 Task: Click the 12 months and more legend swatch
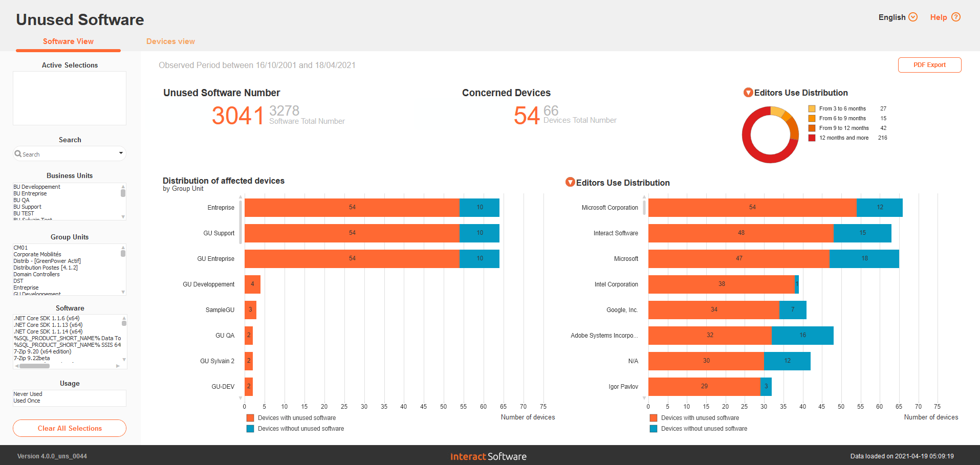pyautogui.click(x=812, y=138)
